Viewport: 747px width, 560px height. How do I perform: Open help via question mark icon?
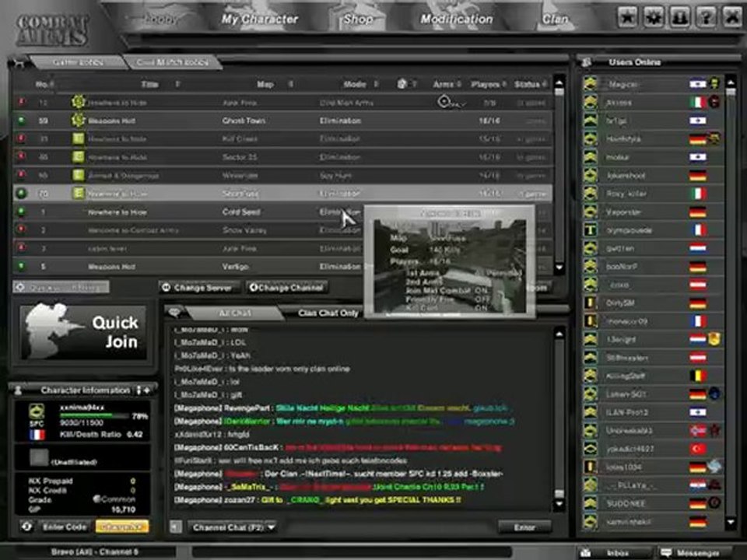click(x=706, y=18)
